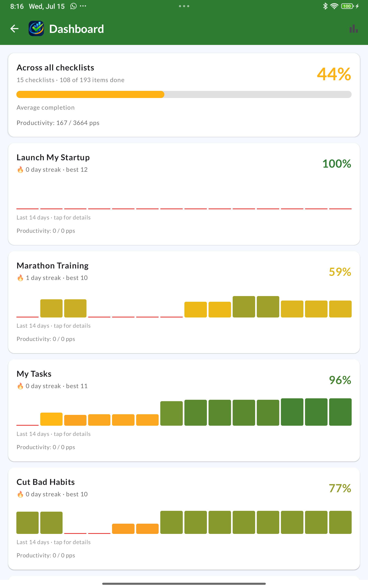The height and width of the screenshot is (588, 368).
Task: Tap '15 checklists · 108 of 193 items done'
Action: (x=71, y=80)
